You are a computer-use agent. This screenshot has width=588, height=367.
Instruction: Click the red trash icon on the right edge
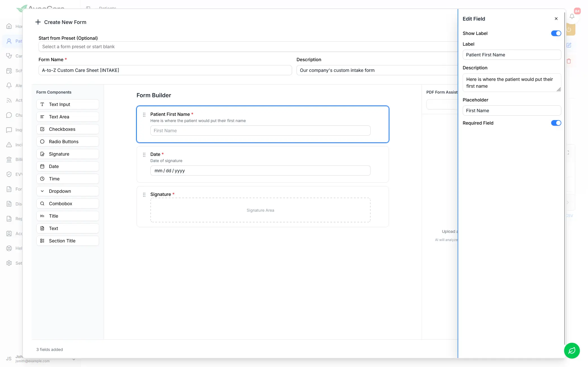tap(569, 61)
